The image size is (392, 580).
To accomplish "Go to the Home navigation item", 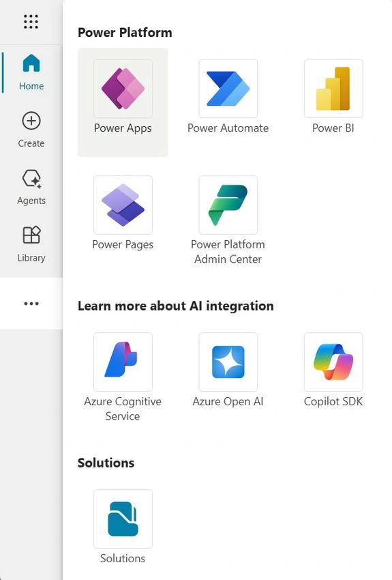I will point(31,72).
